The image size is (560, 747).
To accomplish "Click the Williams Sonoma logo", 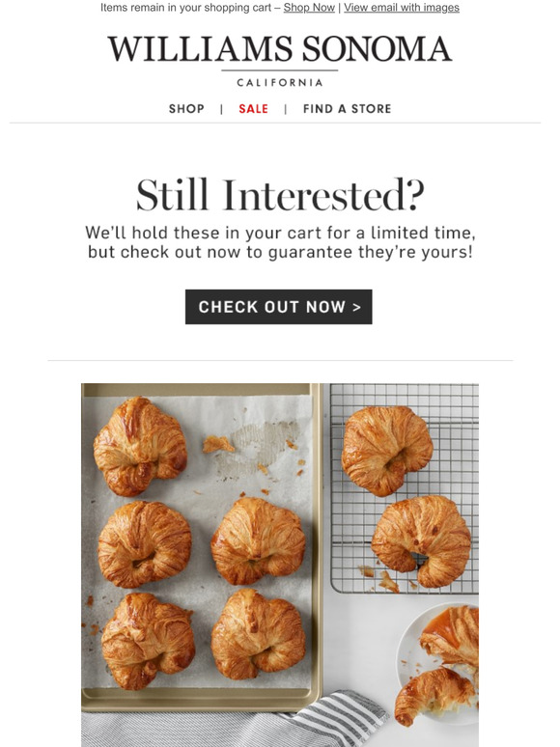I will (280, 49).
